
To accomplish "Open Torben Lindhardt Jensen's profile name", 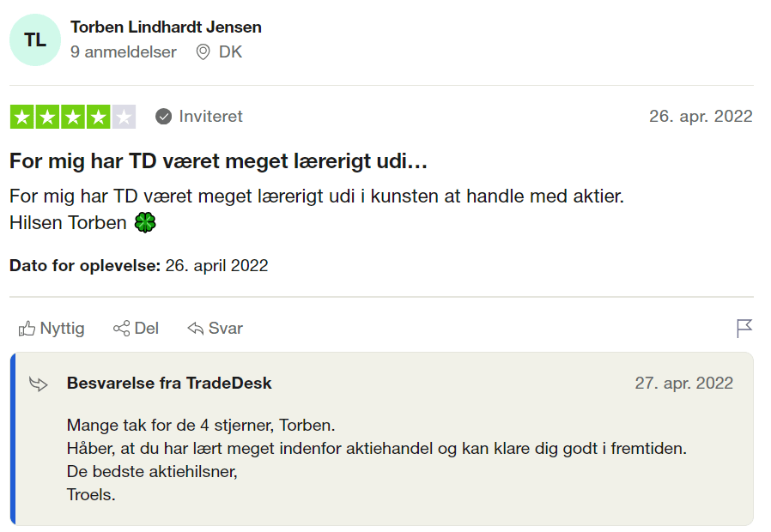I will click(166, 27).
